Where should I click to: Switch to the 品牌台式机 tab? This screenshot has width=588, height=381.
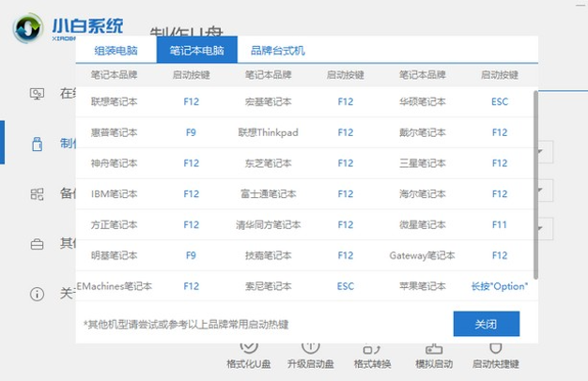click(277, 50)
